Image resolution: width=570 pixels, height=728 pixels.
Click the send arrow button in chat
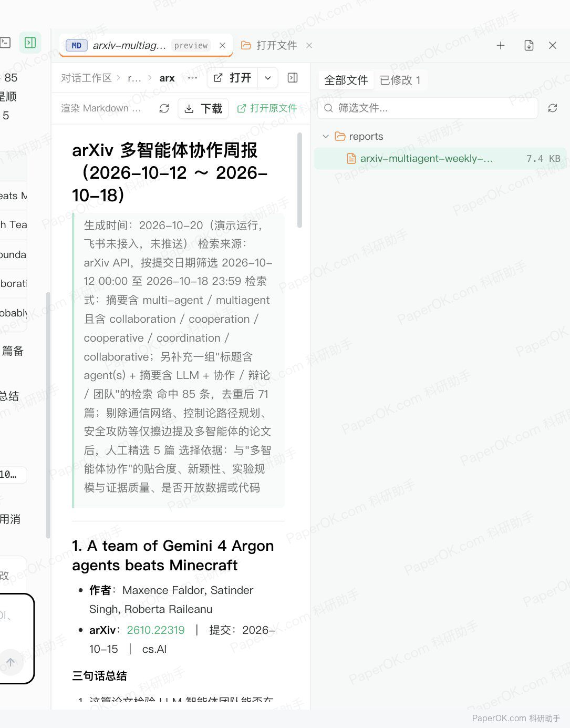11,662
